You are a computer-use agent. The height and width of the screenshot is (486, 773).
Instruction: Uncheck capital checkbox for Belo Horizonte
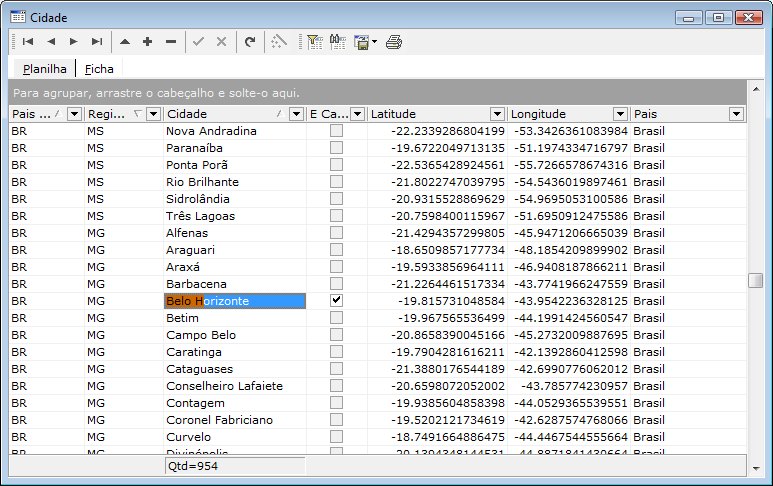(336, 300)
